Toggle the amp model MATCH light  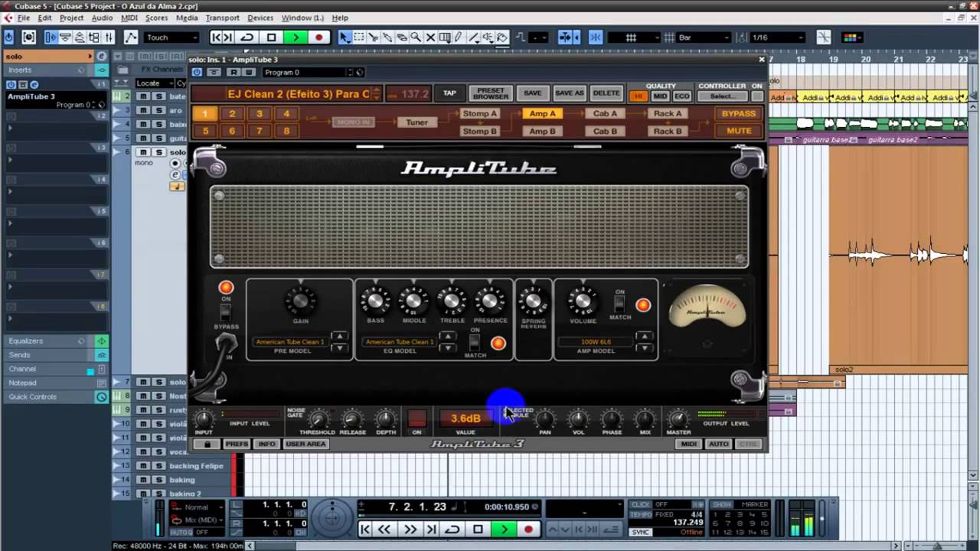tap(643, 305)
